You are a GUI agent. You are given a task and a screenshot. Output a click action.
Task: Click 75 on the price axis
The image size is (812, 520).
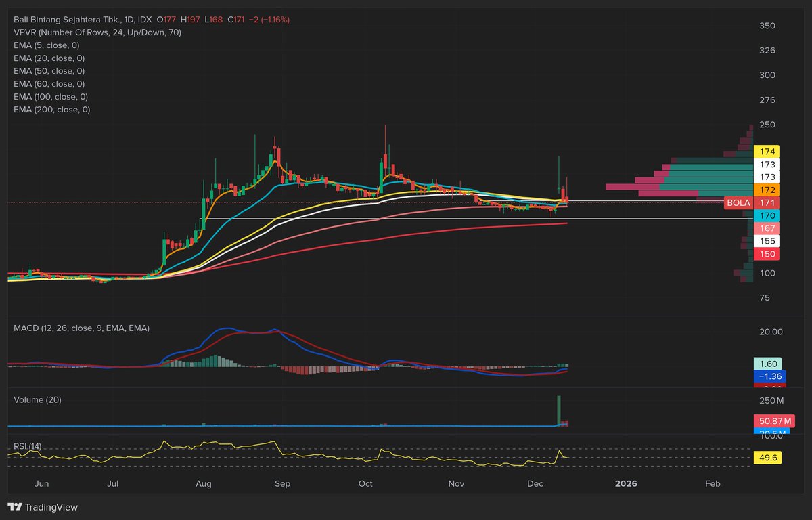[x=765, y=298]
